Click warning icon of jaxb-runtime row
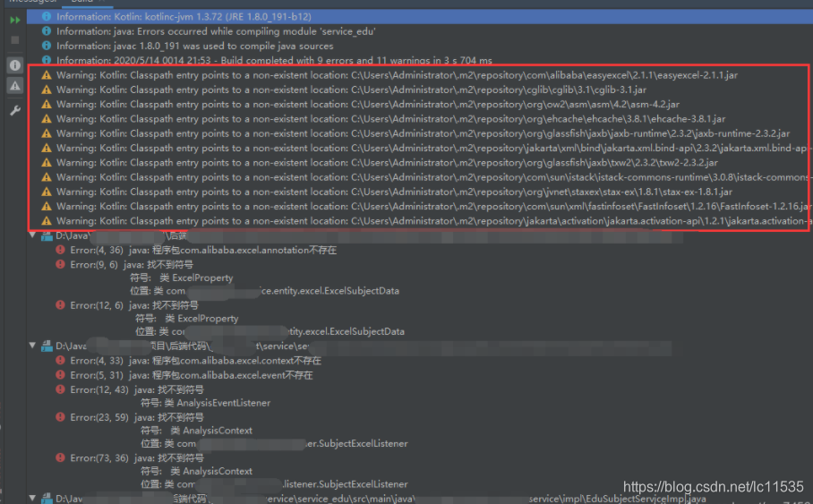This screenshot has height=504, width=813. (47, 133)
